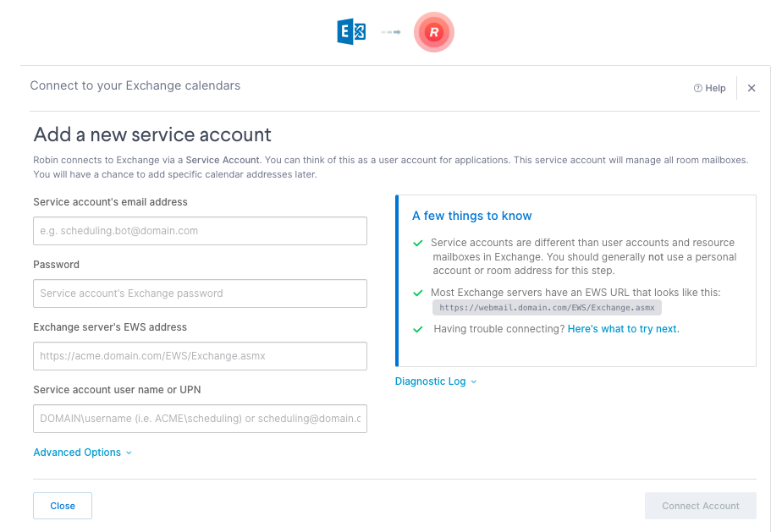Click the checkmark beside 'Service accounts are different'

418,243
